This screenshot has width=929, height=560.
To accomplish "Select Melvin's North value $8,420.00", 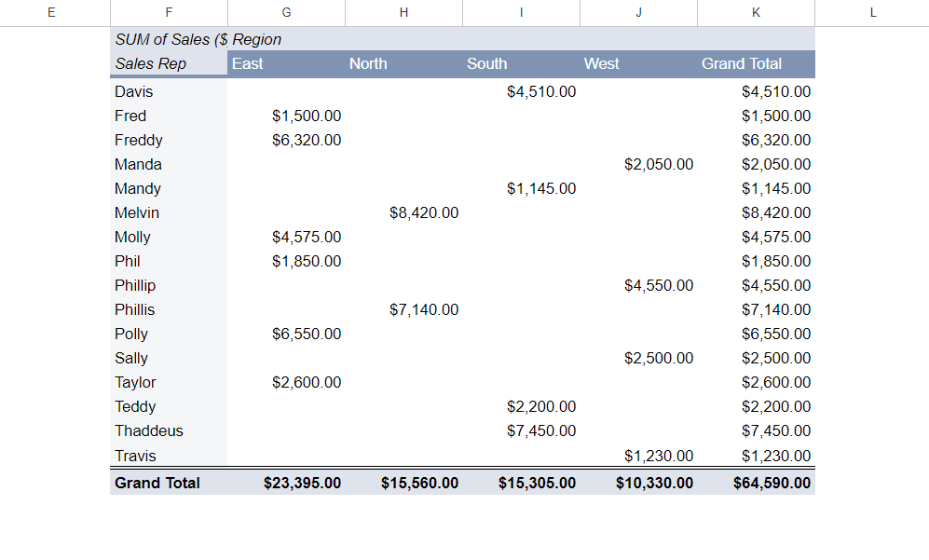I will (403, 212).
